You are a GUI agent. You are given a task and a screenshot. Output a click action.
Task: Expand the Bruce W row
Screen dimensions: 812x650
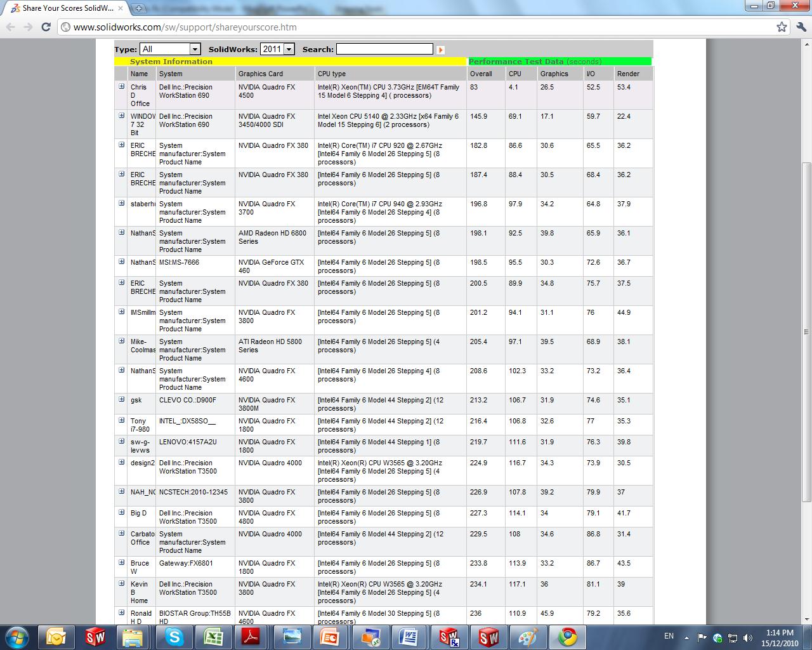[121, 562]
